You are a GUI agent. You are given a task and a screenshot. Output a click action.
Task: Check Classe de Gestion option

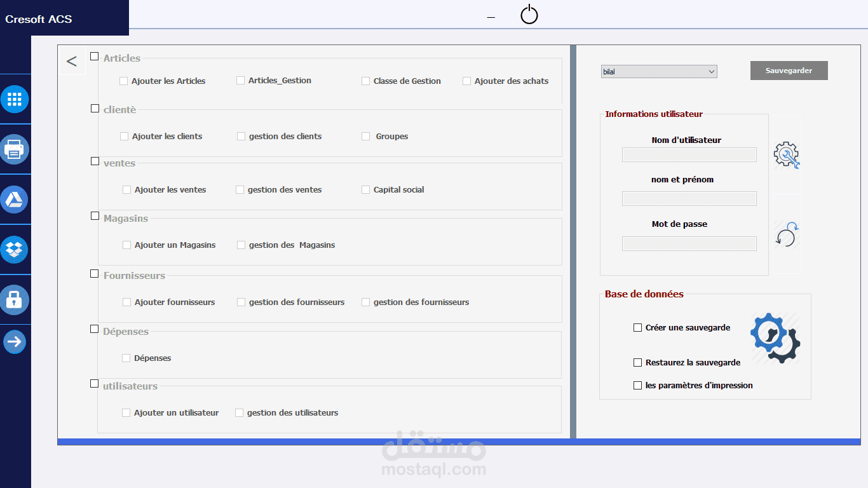[366, 81]
